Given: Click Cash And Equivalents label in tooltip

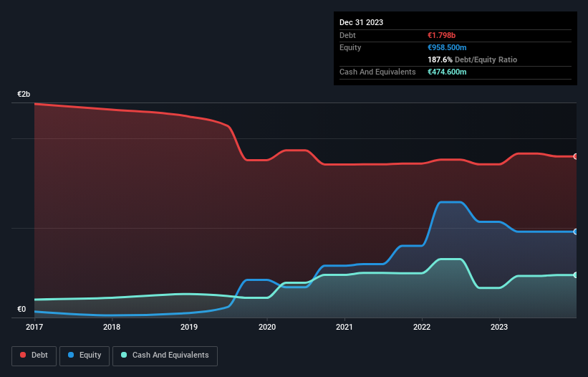Looking at the screenshot, I should point(377,72).
